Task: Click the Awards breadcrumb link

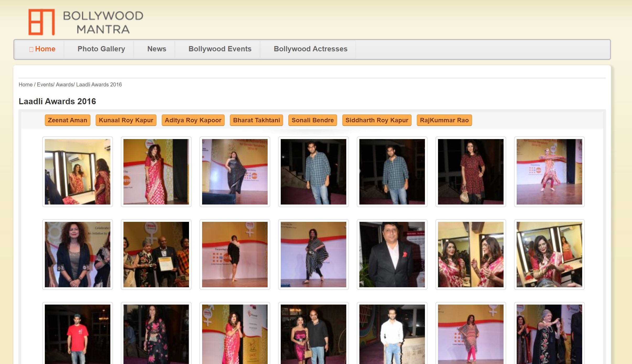Action: click(64, 85)
